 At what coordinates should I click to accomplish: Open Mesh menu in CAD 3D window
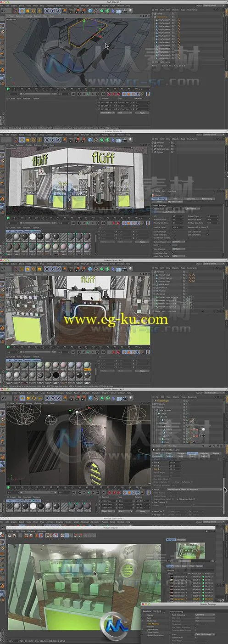35,5
